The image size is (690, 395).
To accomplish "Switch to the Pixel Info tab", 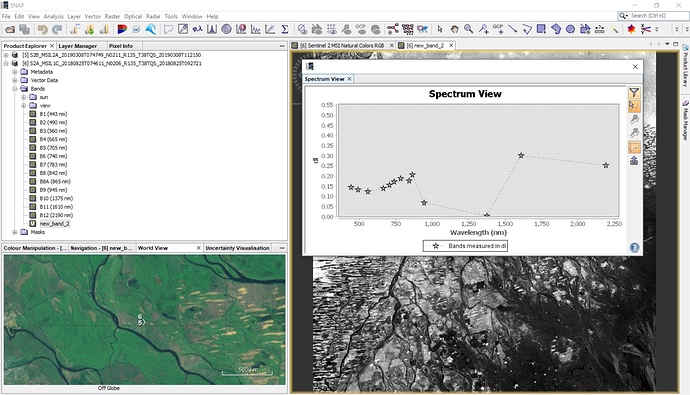I will coord(121,46).
